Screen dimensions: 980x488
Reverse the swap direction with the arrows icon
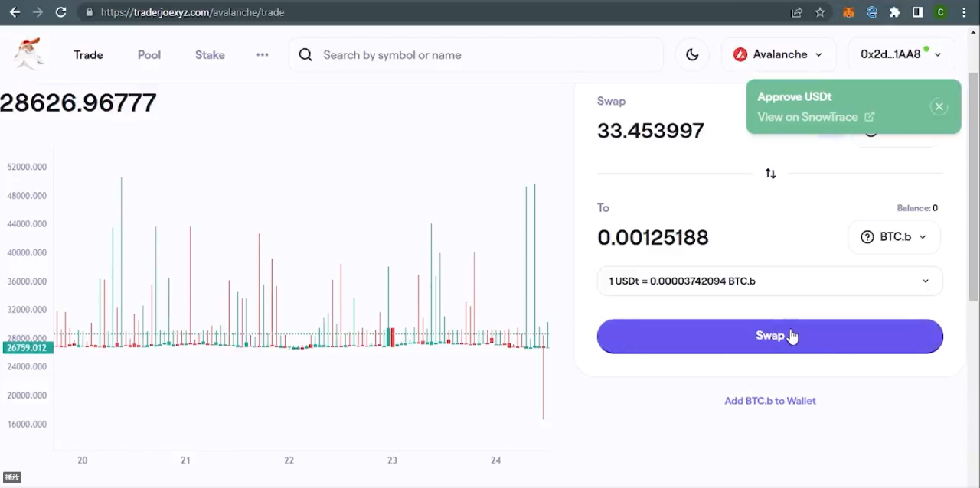[x=770, y=174]
